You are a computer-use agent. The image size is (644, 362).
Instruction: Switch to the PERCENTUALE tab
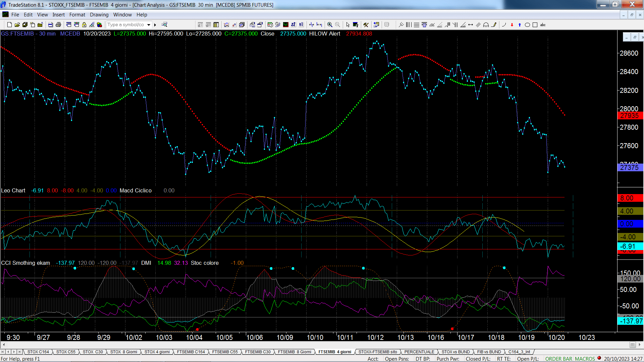[x=419, y=352]
